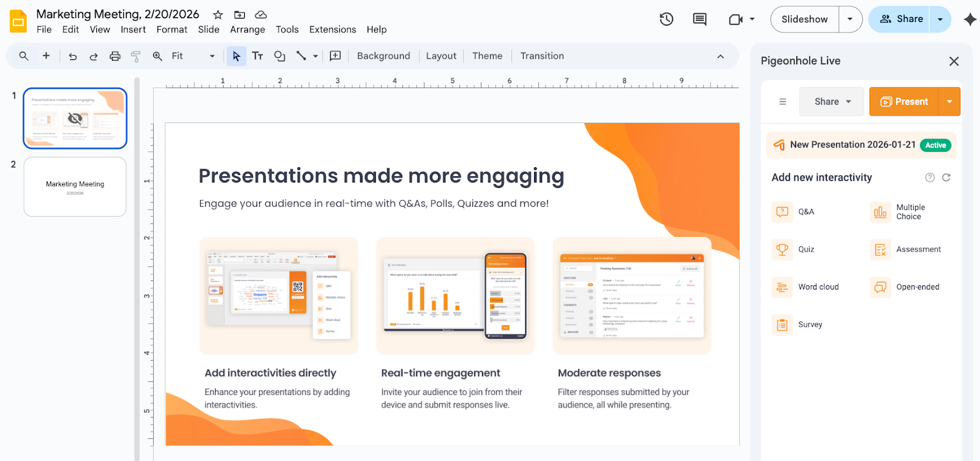The width and height of the screenshot is (980, 461).
Task: Open the Arrange menu
Action: tap(247, 29)
